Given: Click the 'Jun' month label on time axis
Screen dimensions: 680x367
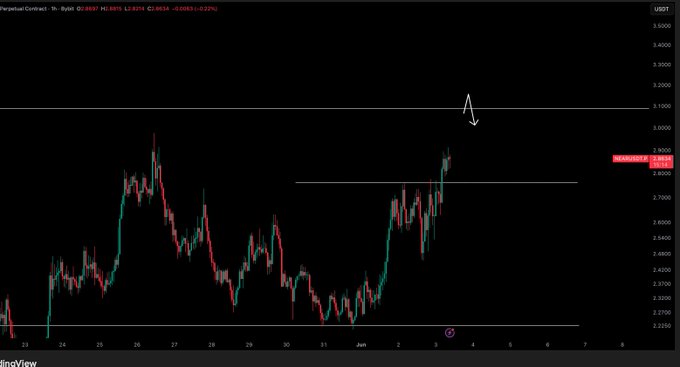Looking at the screenshot, I should pos(361,345).
